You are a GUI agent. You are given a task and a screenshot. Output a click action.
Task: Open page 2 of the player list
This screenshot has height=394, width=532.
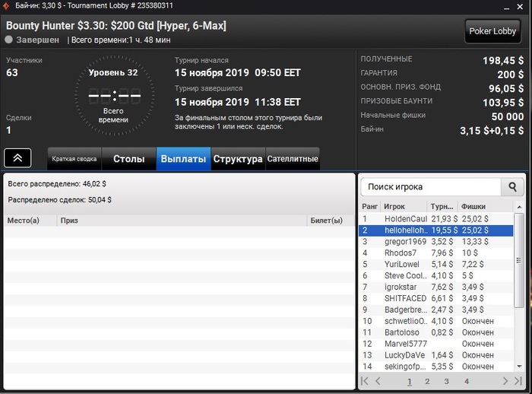(x=427, y=381)
